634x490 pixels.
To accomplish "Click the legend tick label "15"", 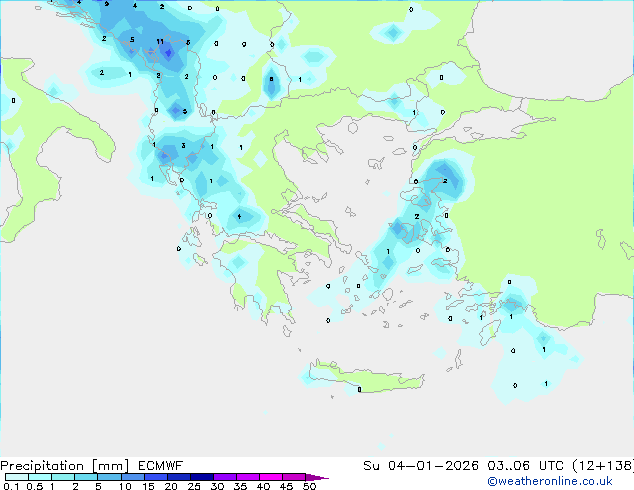I will [148, 486].
